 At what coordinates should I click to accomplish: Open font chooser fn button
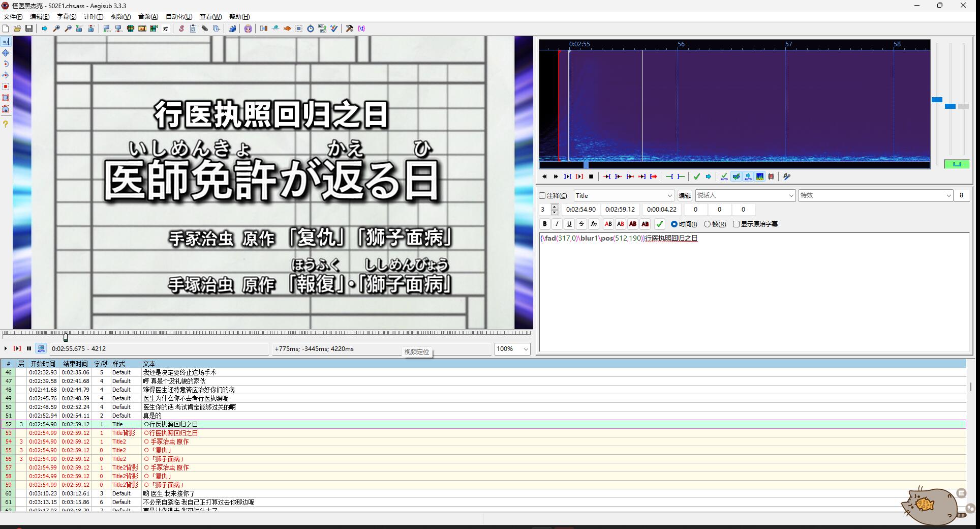click(594, 224)
